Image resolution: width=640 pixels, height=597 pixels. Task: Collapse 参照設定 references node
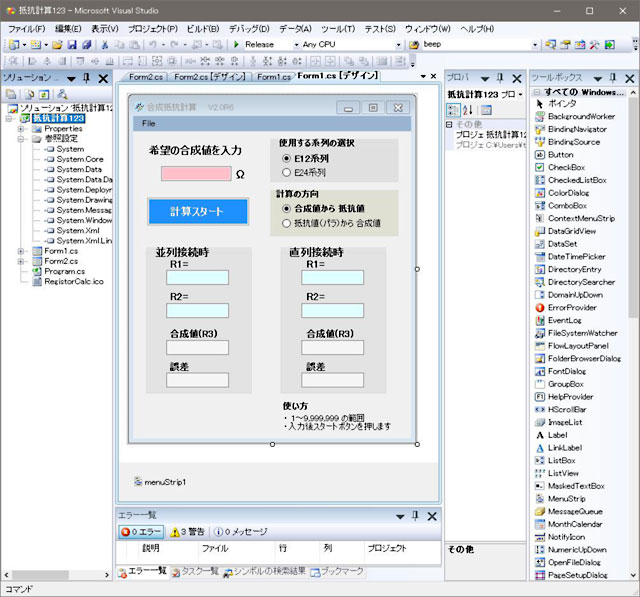tap(20, 139)
